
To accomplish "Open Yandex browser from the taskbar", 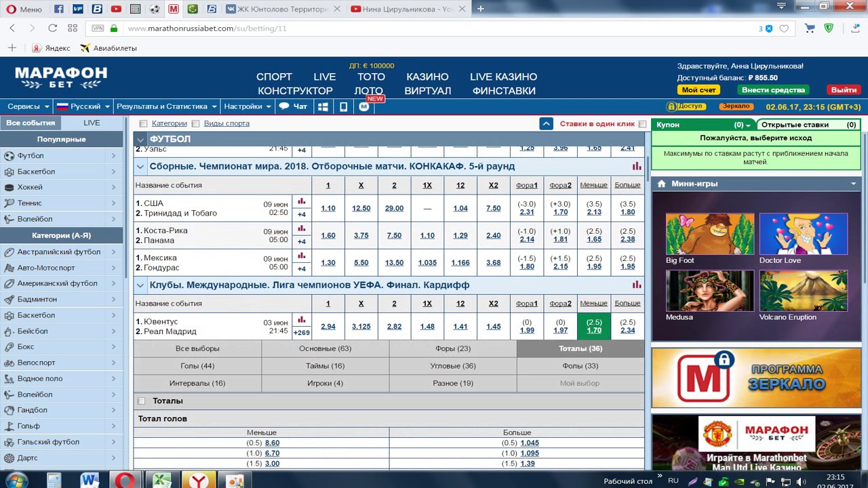I will pyautogui.click(x=198, y=481).
